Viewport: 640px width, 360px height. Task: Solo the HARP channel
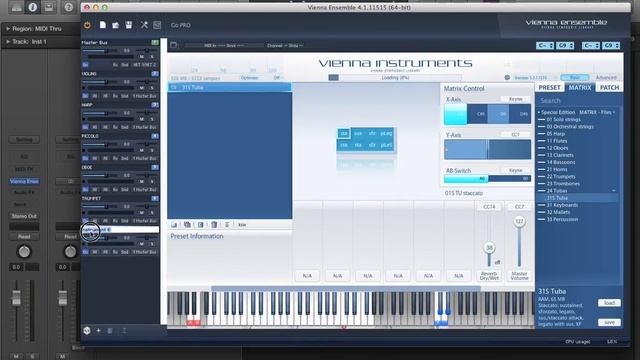tap(152, 119)
